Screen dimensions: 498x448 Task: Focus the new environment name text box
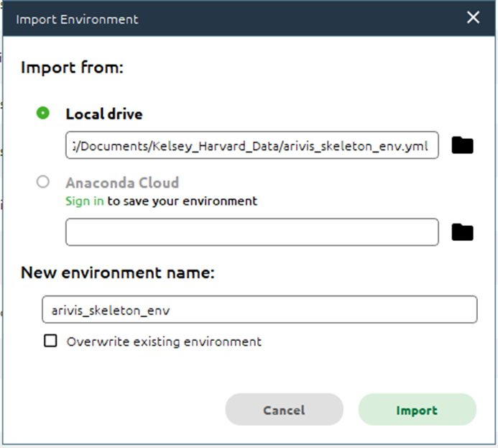[x=259, y=309]
